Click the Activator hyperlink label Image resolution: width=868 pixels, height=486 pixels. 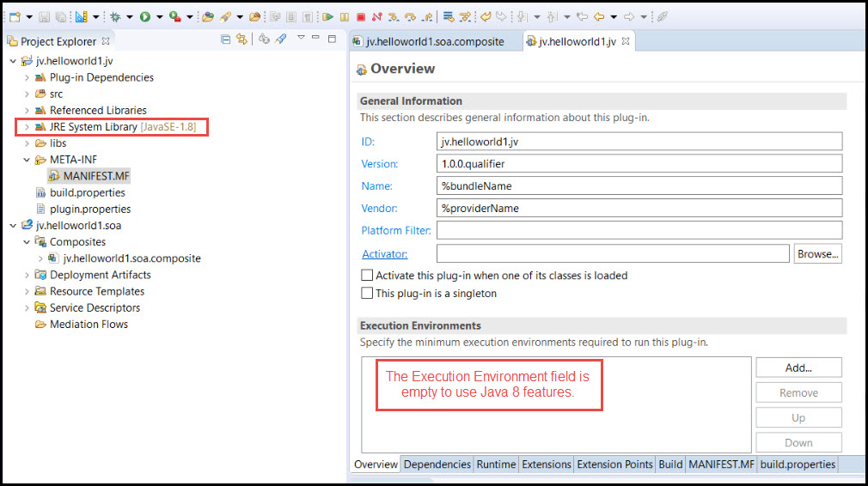[x=383, y=254]
